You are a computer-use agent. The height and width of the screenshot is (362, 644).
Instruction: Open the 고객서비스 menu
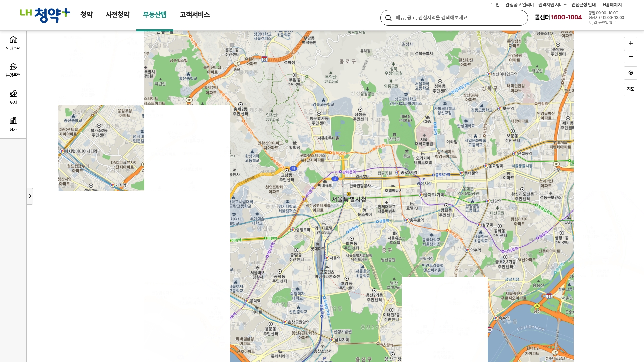[x=195, y=15]
